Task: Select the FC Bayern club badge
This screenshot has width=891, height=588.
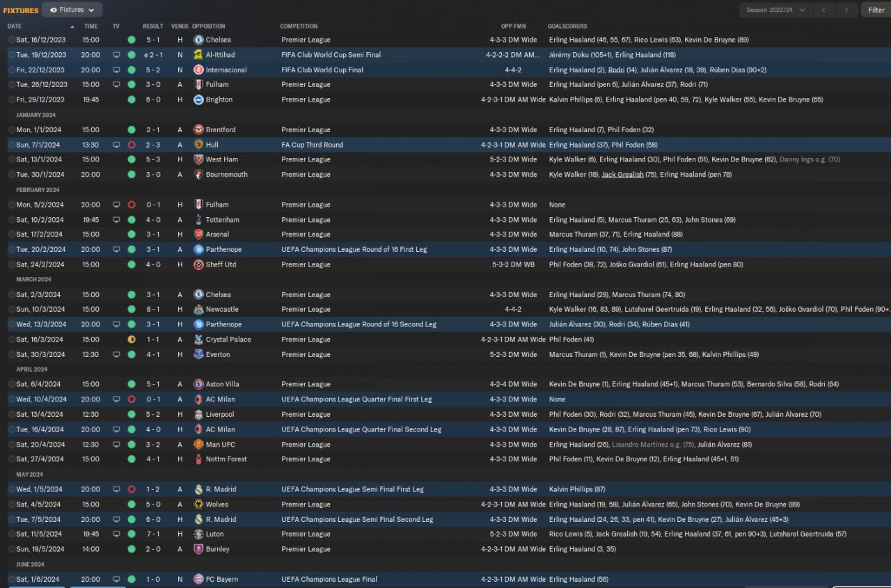Action: click(x=198, y=579)
